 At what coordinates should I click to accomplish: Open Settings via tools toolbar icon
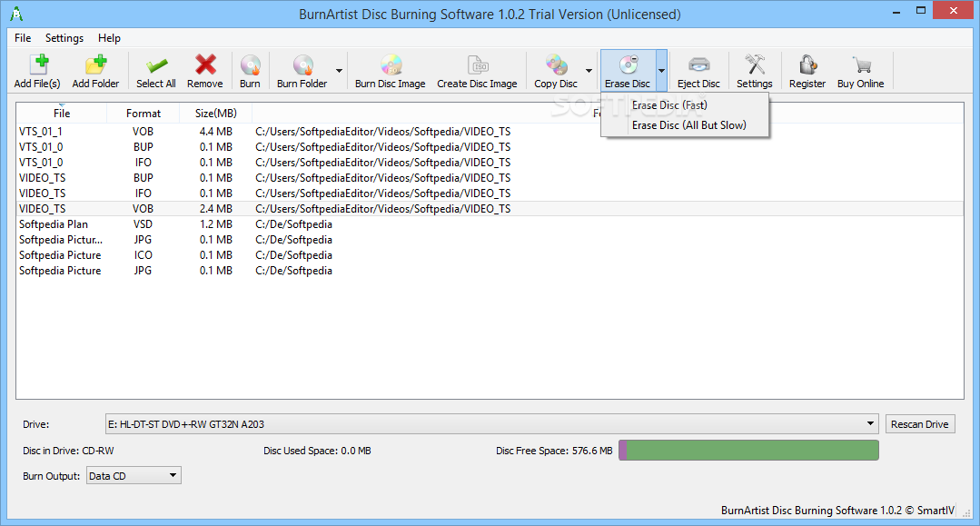[755, 65]
